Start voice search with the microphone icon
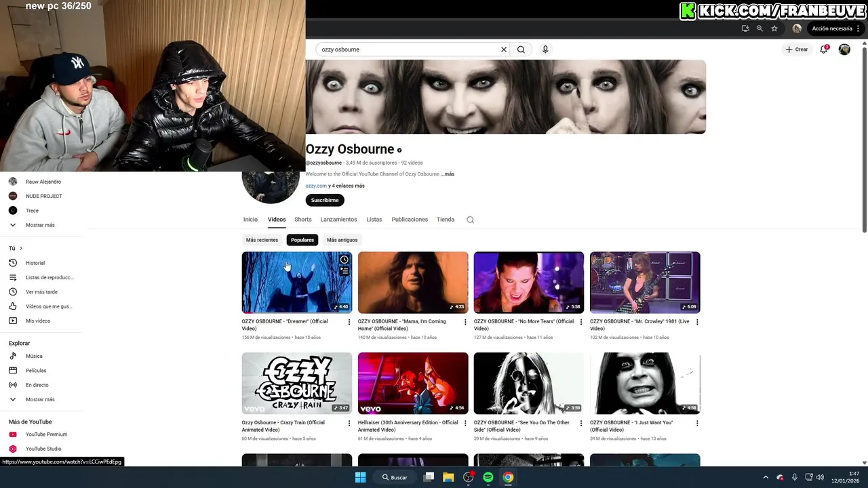This screenshot has height=488, width=868. 545,49
